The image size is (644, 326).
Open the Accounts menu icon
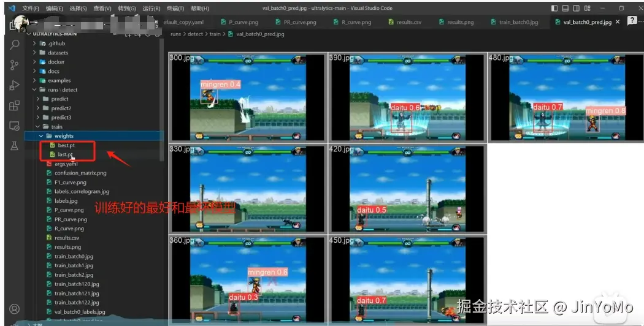click(14, 309)
